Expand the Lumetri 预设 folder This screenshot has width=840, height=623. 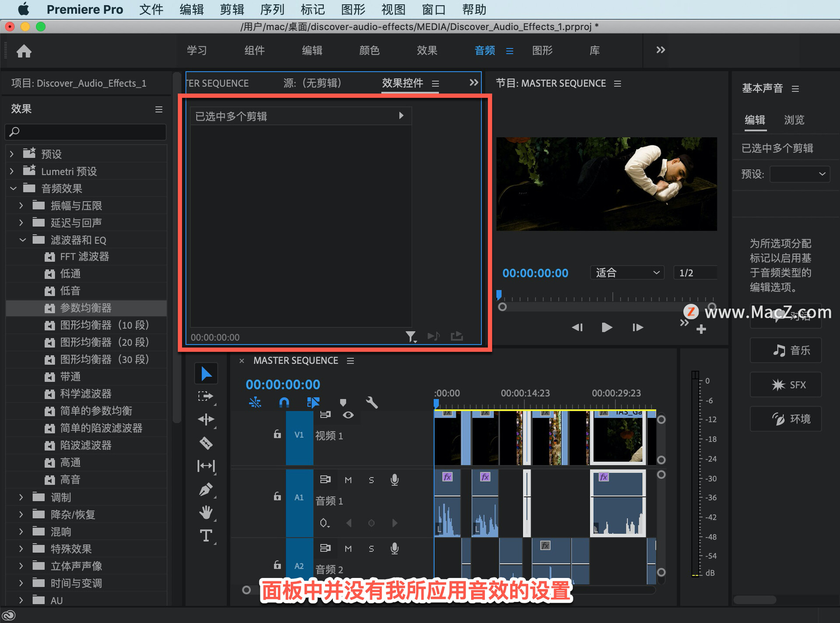[x=12, y=171]
